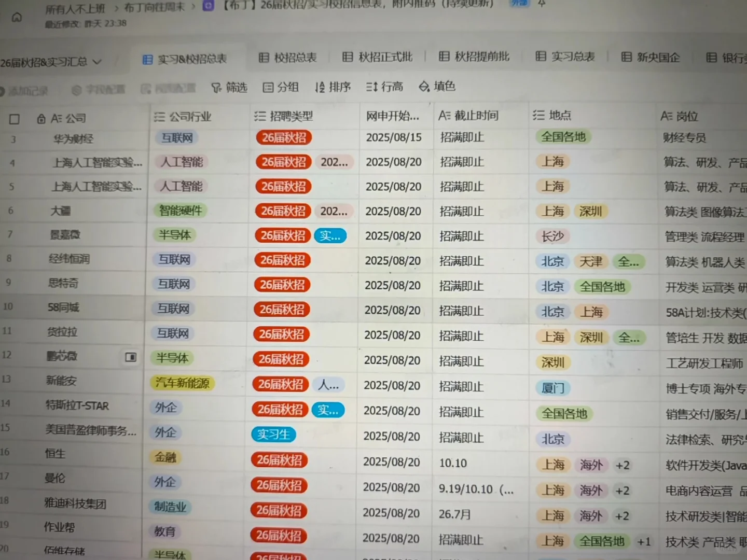
Task: Open the 填色 fill color tool
Action: [x=437, y=86]
